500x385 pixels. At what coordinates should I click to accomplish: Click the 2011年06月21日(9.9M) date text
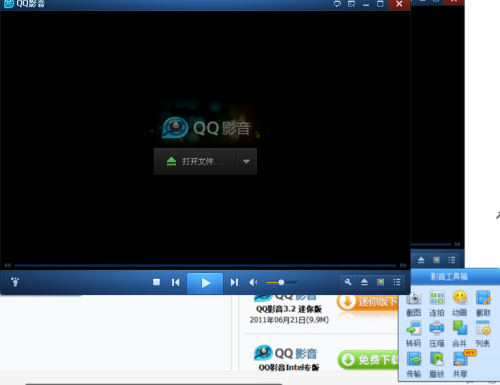point(289,320)
